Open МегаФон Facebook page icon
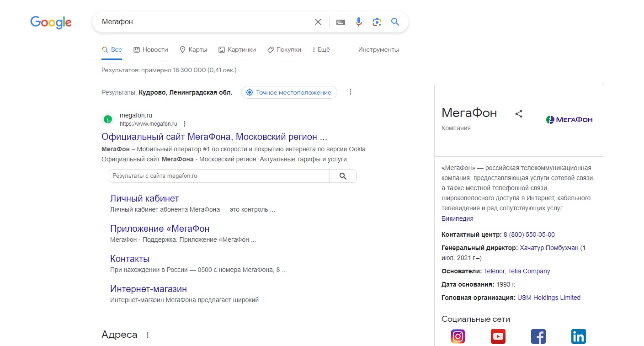 538,336
